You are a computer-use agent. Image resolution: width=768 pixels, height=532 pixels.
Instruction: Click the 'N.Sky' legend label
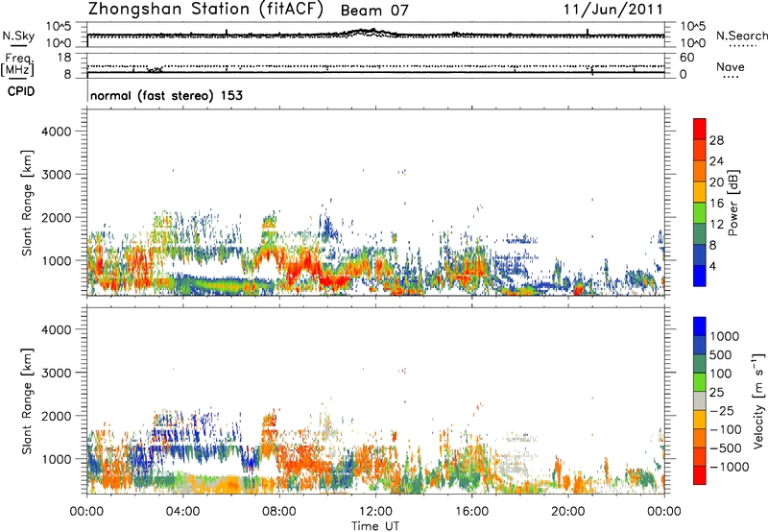coord(18,36)
